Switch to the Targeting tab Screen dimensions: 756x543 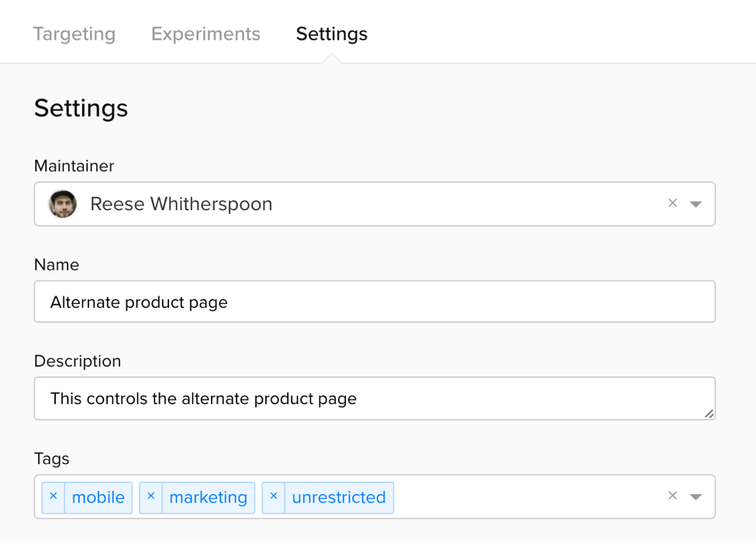point(74,34)
